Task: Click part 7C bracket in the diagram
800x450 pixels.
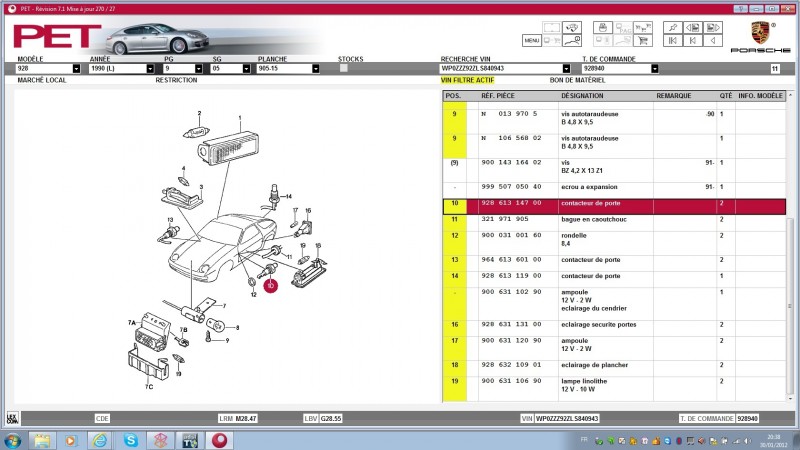Action: (147, 362)
